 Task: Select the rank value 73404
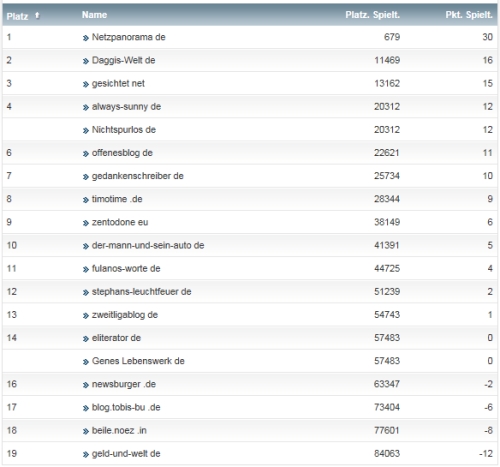387,407
